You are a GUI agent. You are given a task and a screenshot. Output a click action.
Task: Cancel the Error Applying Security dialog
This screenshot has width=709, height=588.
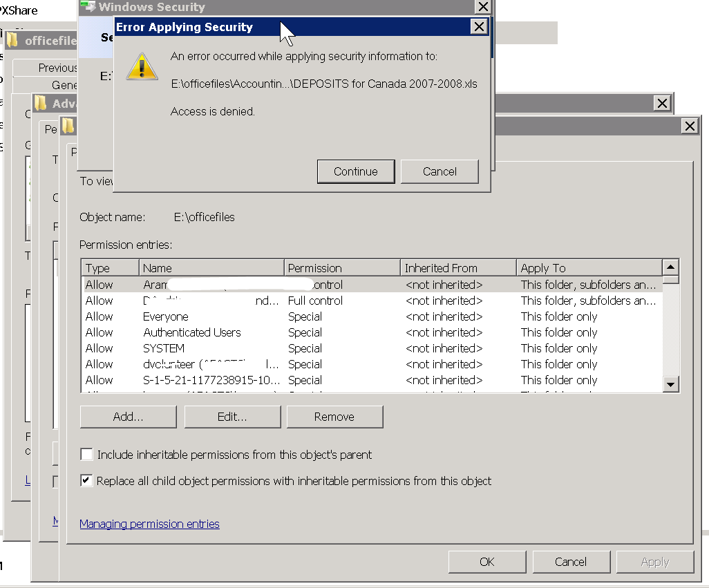click(x=439, y=172)
